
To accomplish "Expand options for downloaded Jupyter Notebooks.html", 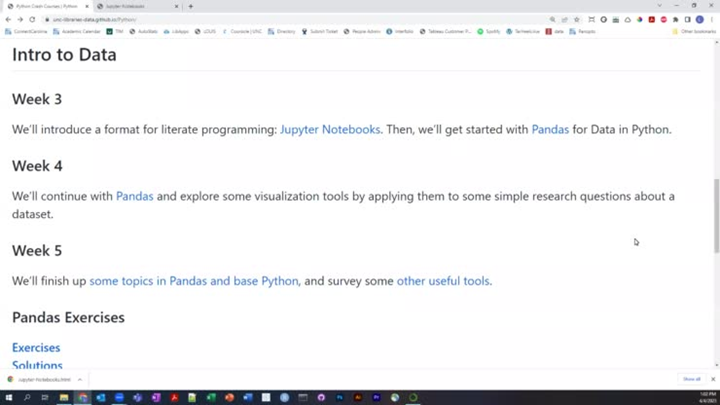I will (x=80, y=379).
